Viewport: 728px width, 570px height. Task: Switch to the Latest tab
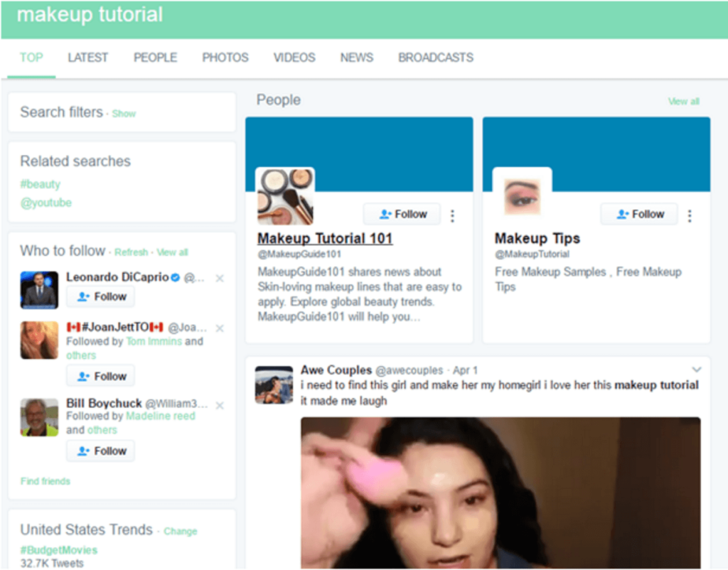87,58
